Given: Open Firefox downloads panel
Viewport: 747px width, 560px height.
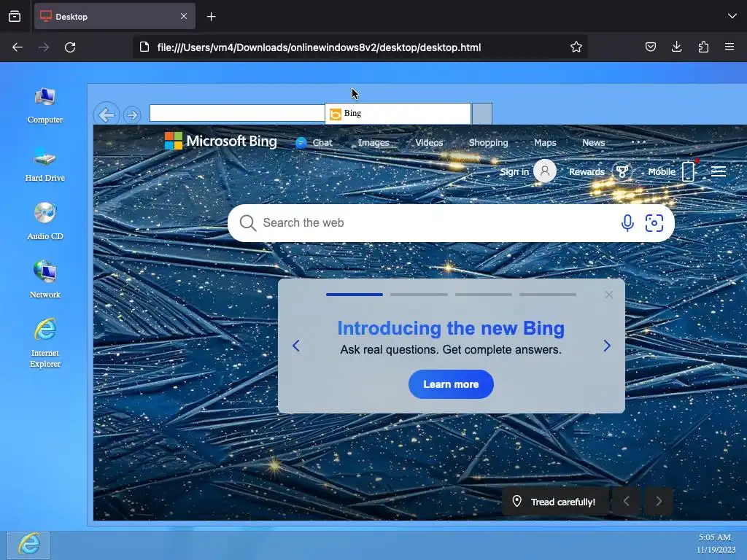Looking at the screenshot, I should (676, 47).
